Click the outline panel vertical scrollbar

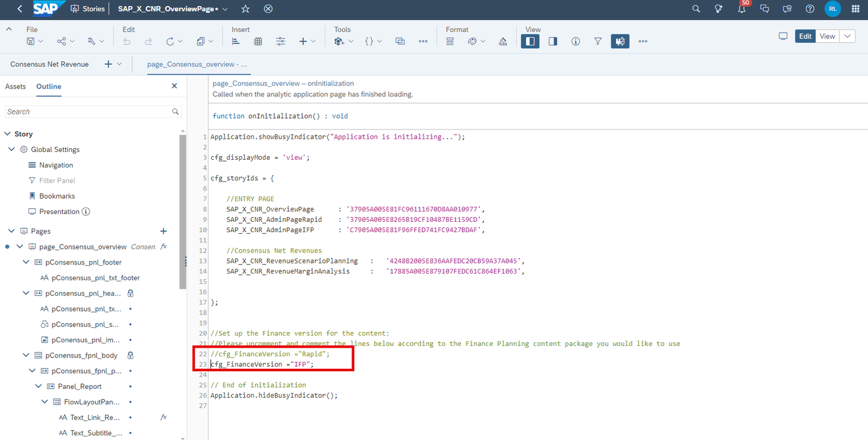click(183, 211)
